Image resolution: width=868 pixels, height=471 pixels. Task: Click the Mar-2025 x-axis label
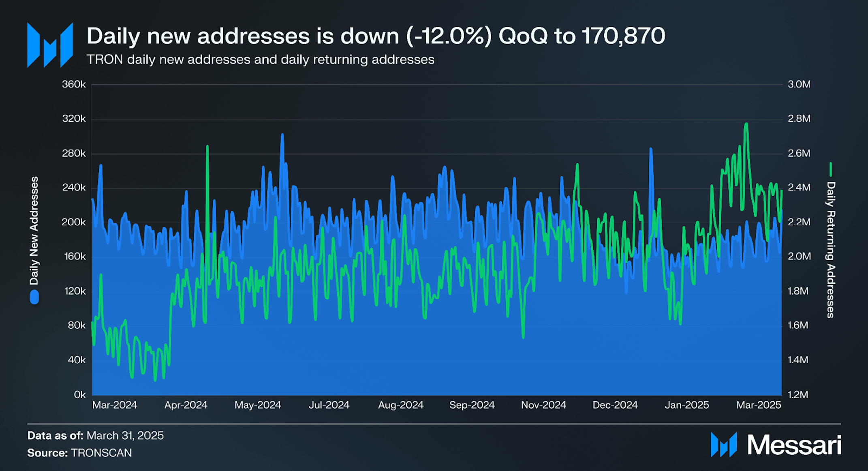pyautogui.click(x=759, y=405)
